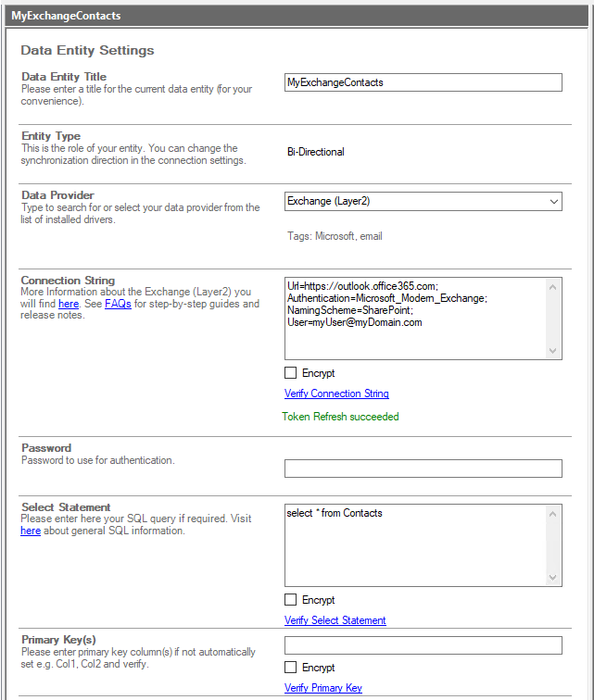
Task: Click the Verify Primary Key link
Action: [322, 688]
